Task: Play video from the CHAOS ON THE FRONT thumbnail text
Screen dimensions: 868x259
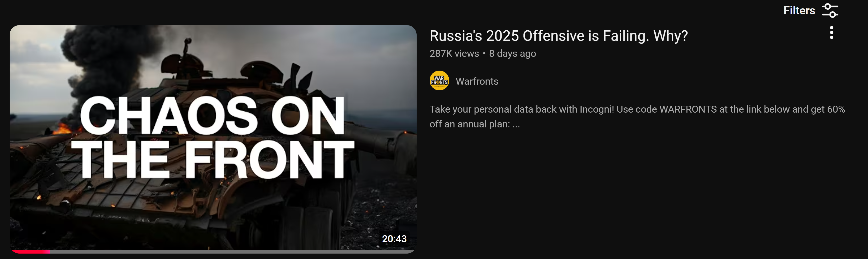Action: (x=212, y=137)
